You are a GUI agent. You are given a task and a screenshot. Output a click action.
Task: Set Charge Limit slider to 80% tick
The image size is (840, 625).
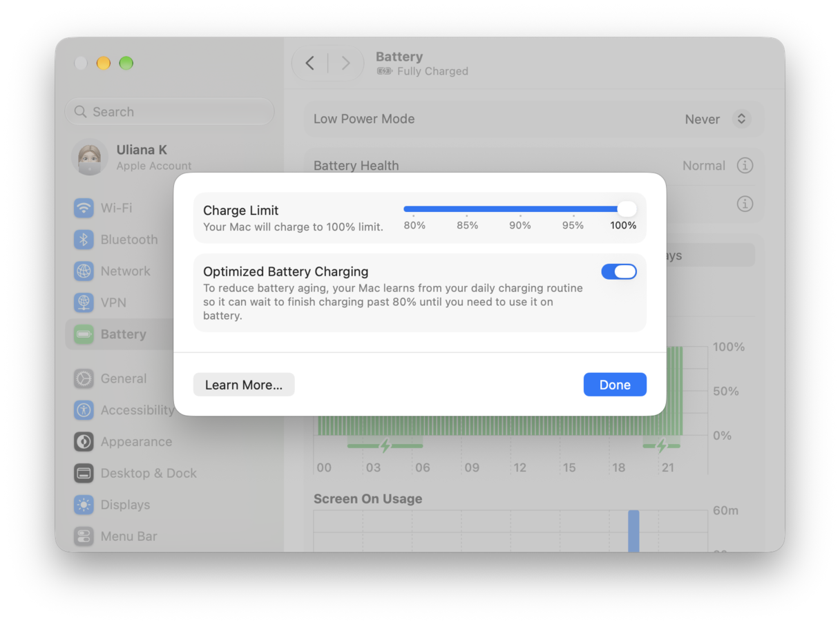point(414,215)
